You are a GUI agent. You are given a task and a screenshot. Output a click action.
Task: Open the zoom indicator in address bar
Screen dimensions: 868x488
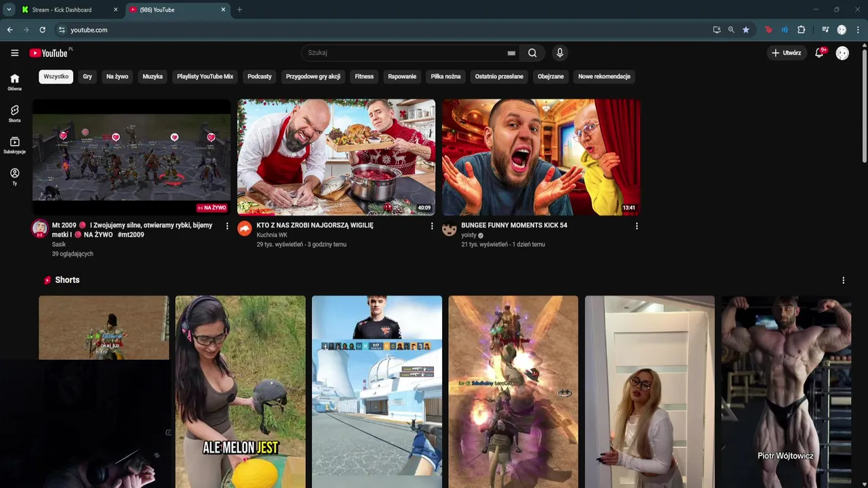tap(731, 30)
